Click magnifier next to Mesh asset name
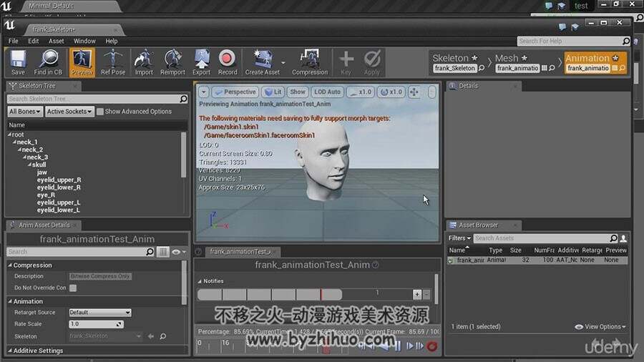The width and height of the screenshot is (644, 362). (552, 68)
